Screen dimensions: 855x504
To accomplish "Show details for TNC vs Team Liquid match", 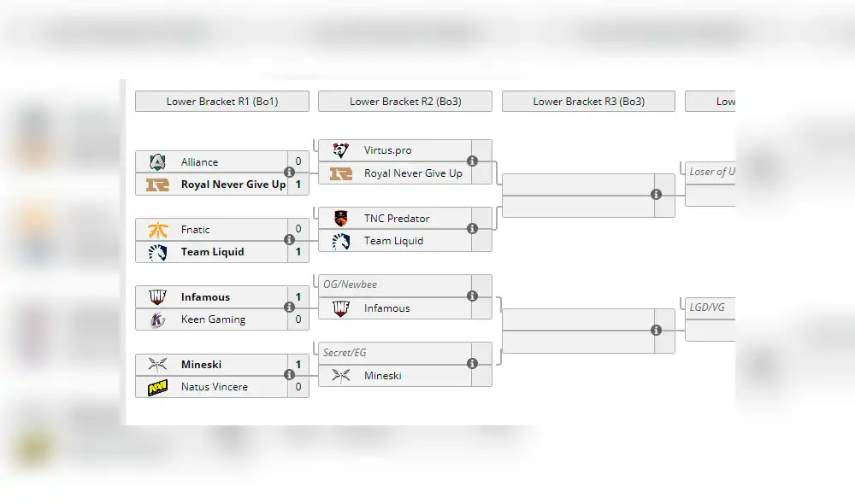I will pyautogui.click(x=472, y=229).
